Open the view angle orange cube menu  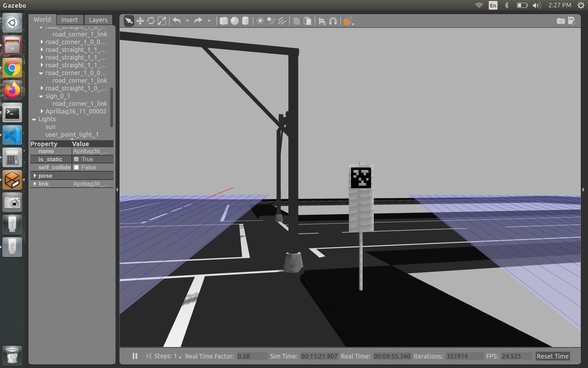tap(348, 21)
